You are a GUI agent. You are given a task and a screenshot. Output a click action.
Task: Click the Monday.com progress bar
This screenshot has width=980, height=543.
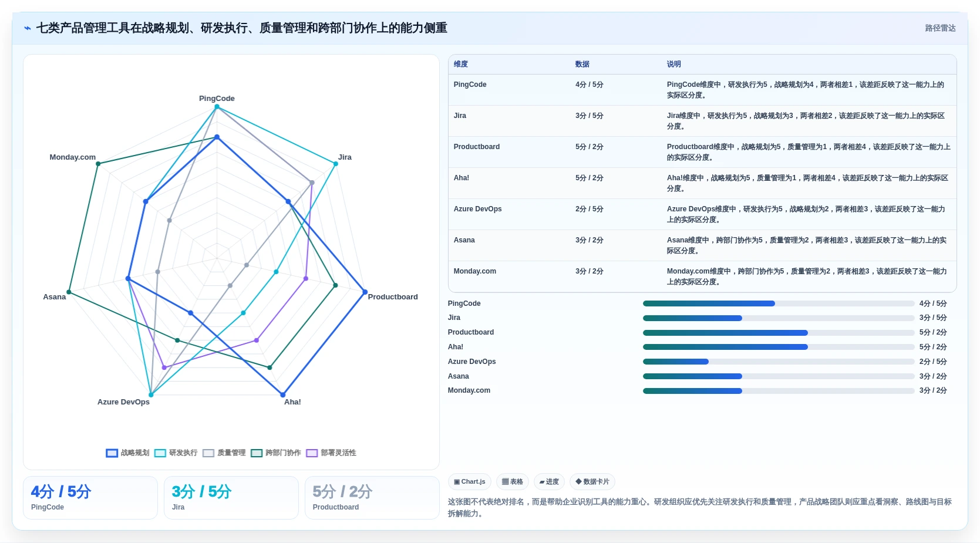click(779, 391)
